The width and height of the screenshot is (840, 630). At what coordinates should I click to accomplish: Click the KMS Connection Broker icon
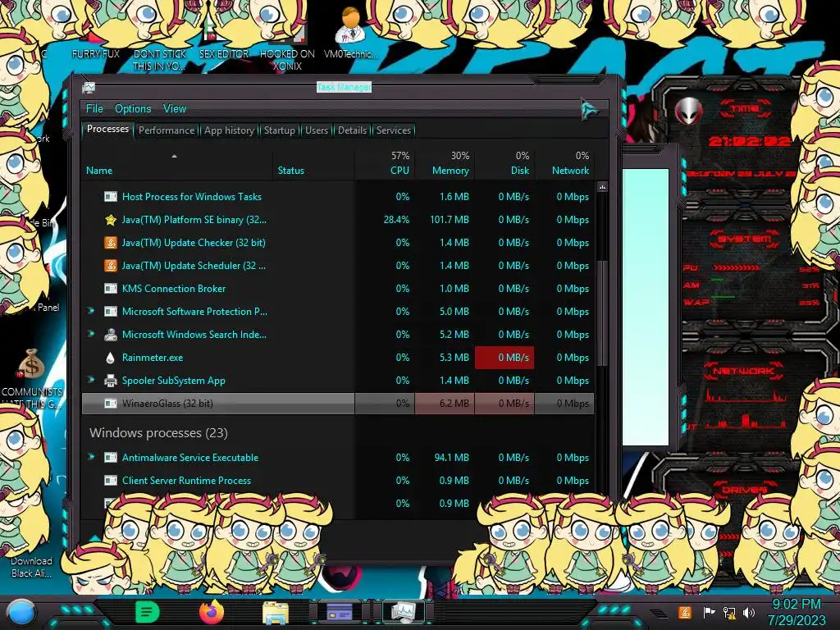click(x=111, y=289)
